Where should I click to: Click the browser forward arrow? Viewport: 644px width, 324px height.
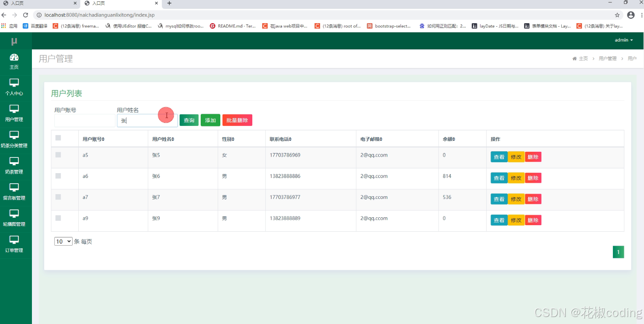pyautogui.click(x=14, y=15)
